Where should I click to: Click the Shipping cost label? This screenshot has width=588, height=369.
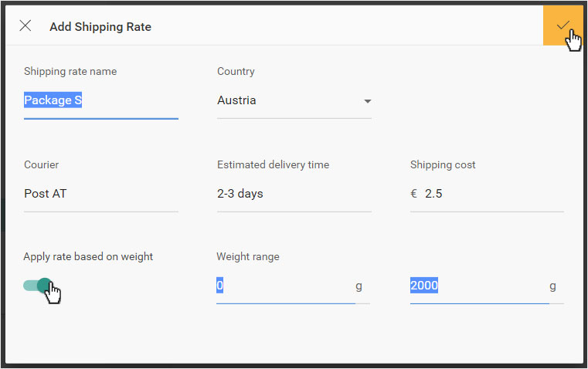tap(443, 165)
